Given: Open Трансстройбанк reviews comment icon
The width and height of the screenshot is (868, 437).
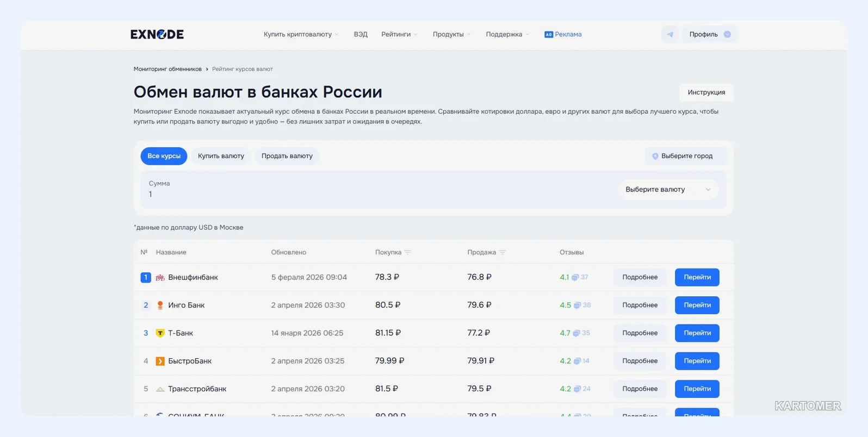Looking at the screenshot, I should point(577,389).
